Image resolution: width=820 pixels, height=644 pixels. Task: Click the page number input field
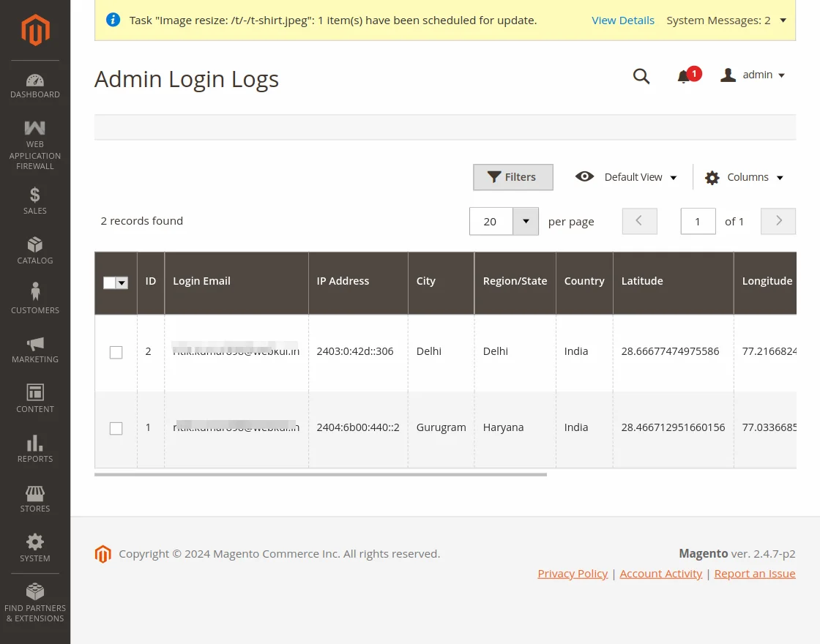[698, 221]
